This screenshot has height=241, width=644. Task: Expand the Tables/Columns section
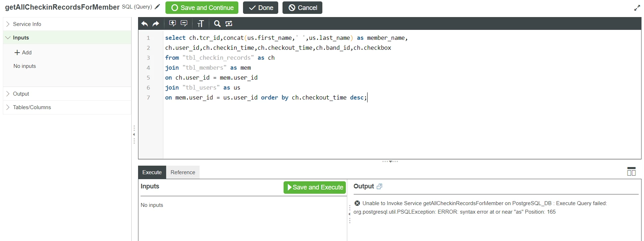click(x=67, y=107)
